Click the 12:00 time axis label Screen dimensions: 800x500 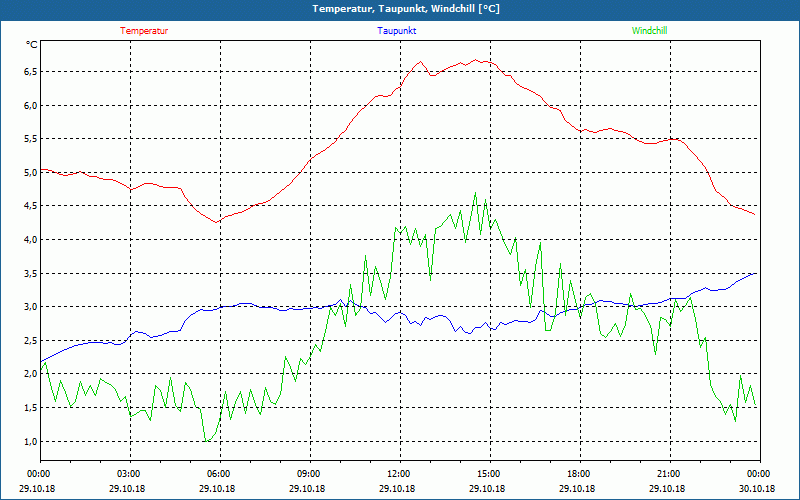[x=400, y=474]
